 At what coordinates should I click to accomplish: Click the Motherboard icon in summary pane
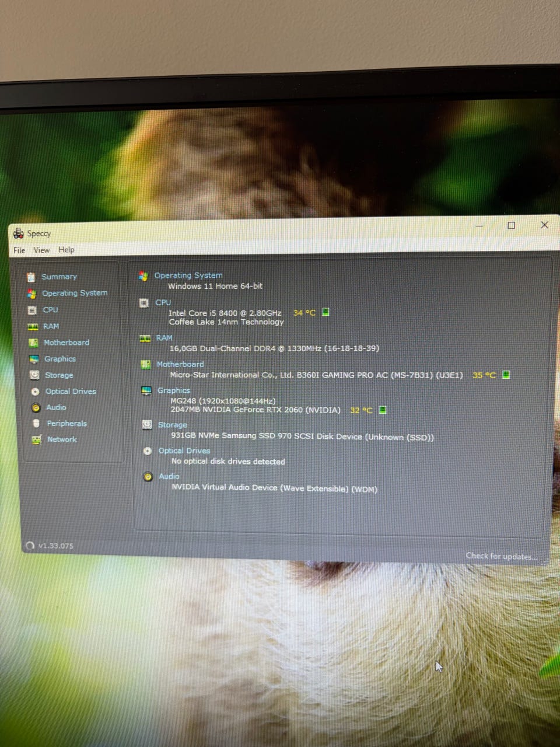[146, 365]
